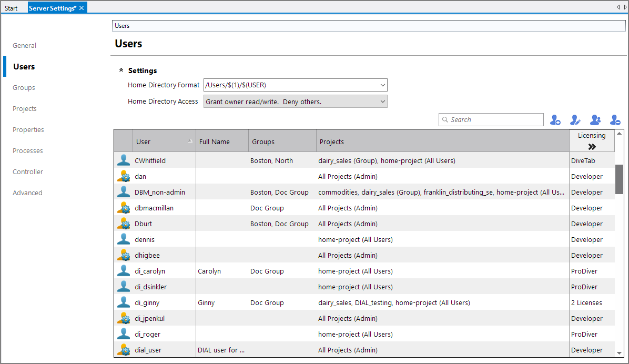
Task: Collapse the Settings section
Action: [121, 69]
